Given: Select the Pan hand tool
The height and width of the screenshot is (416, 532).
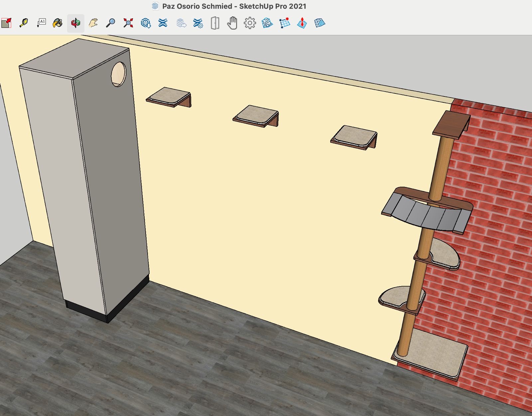Looking at the screenshot, I should [93, 23].
